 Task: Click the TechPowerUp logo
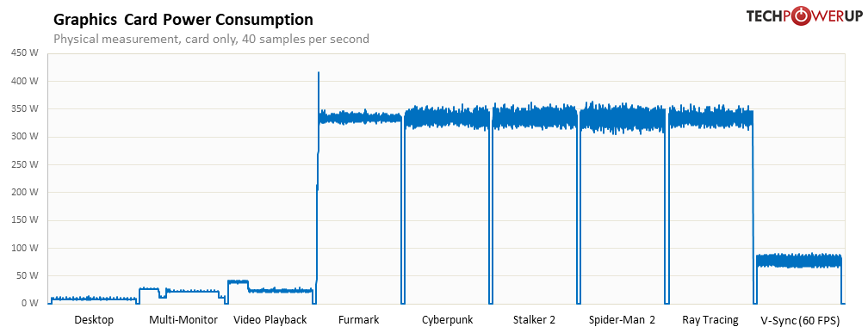803,16
